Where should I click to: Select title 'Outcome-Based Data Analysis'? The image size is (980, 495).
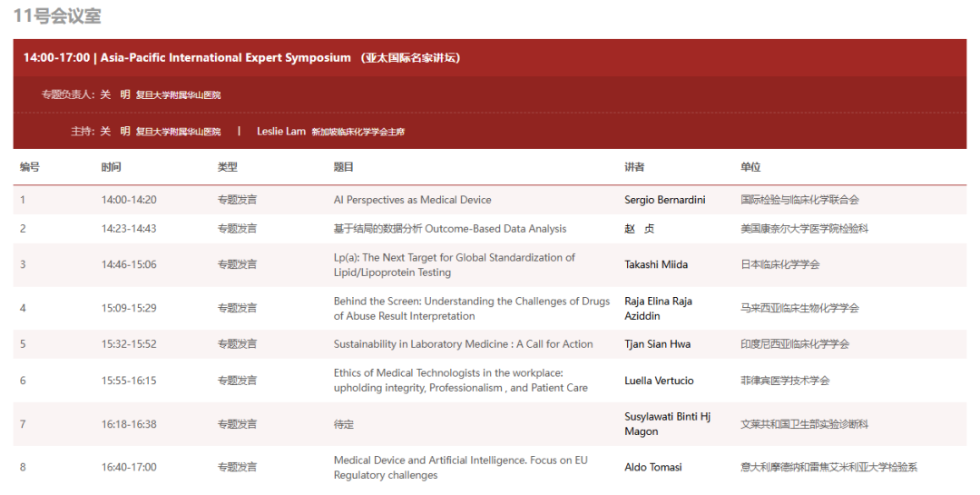coord(495,228)
